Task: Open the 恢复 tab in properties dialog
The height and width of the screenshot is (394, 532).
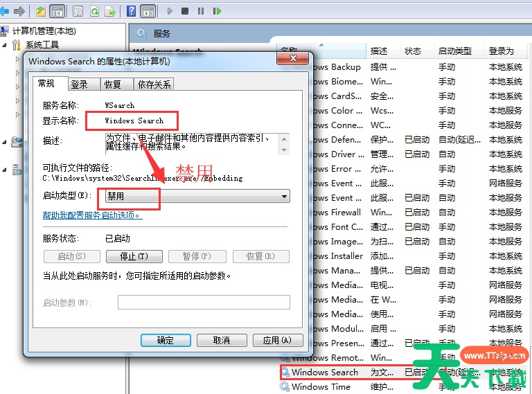Action: coord(116,84)
